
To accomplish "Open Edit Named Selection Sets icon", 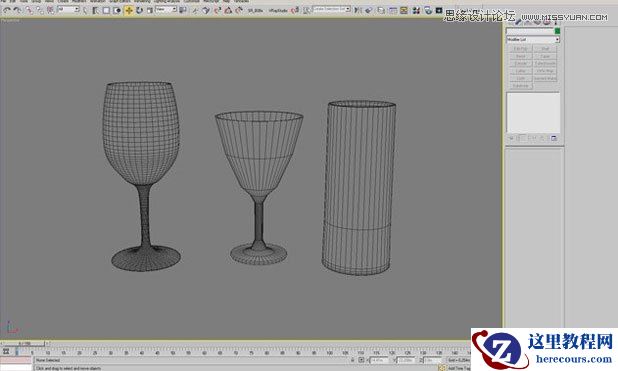I will 306,10.
